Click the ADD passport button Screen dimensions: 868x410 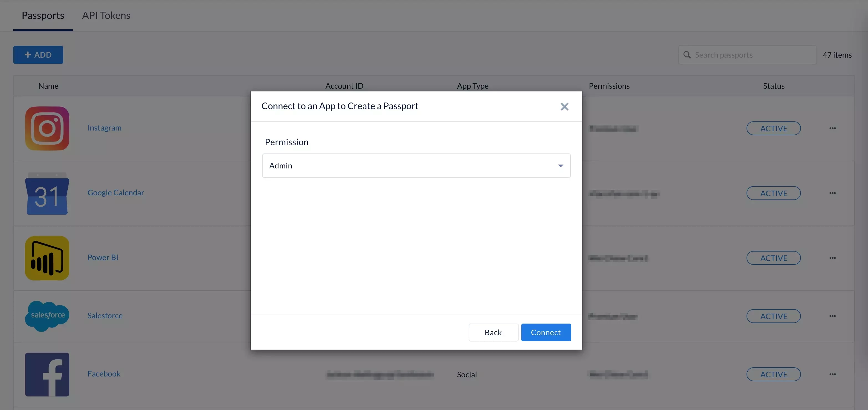(x=38, y=55)
